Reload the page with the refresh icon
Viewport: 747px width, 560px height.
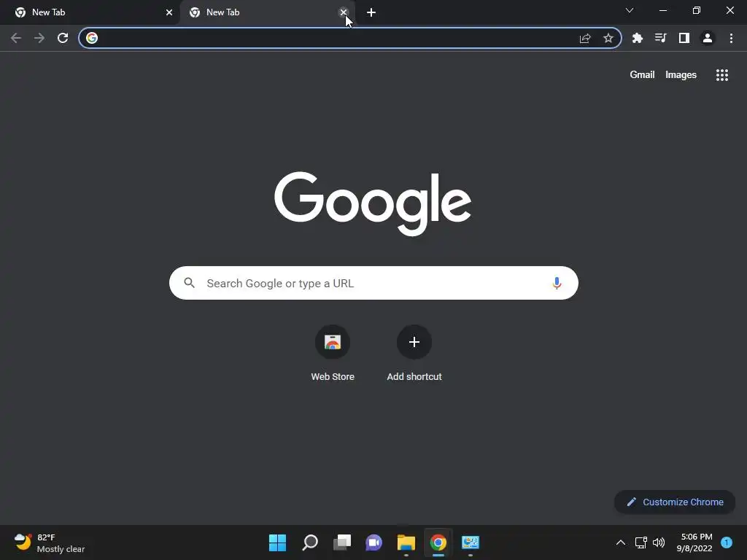(x=63, y=38)
